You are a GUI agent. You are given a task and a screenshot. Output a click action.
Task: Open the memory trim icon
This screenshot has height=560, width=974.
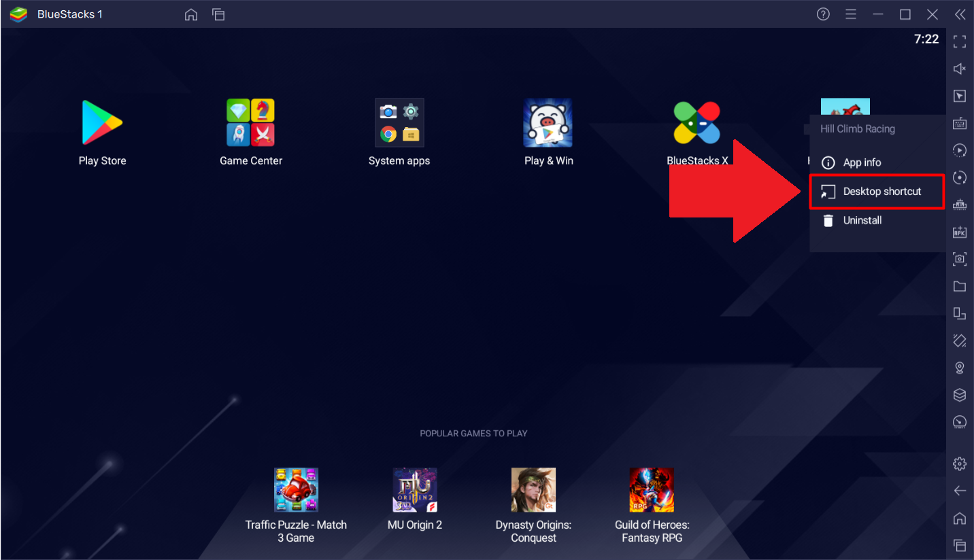(x=960, y=205)
